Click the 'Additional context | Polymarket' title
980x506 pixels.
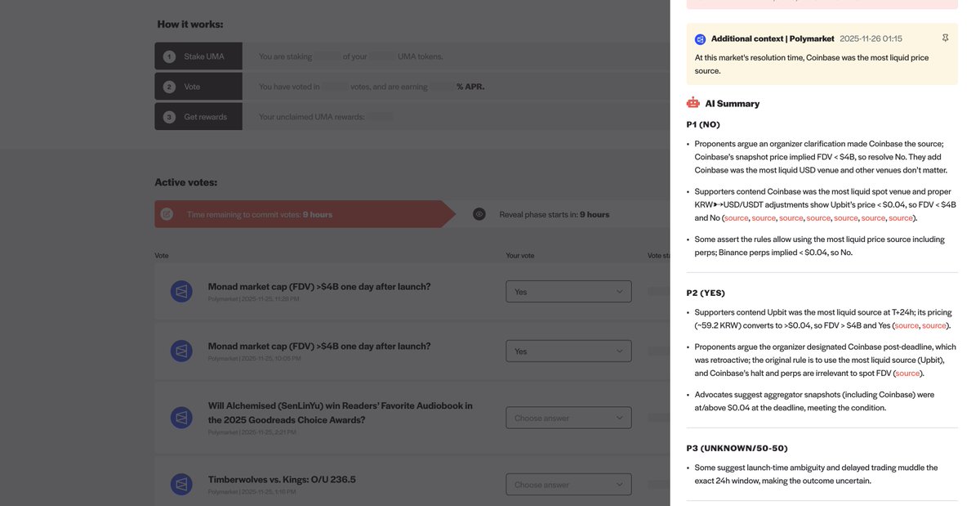coord(773,38)
